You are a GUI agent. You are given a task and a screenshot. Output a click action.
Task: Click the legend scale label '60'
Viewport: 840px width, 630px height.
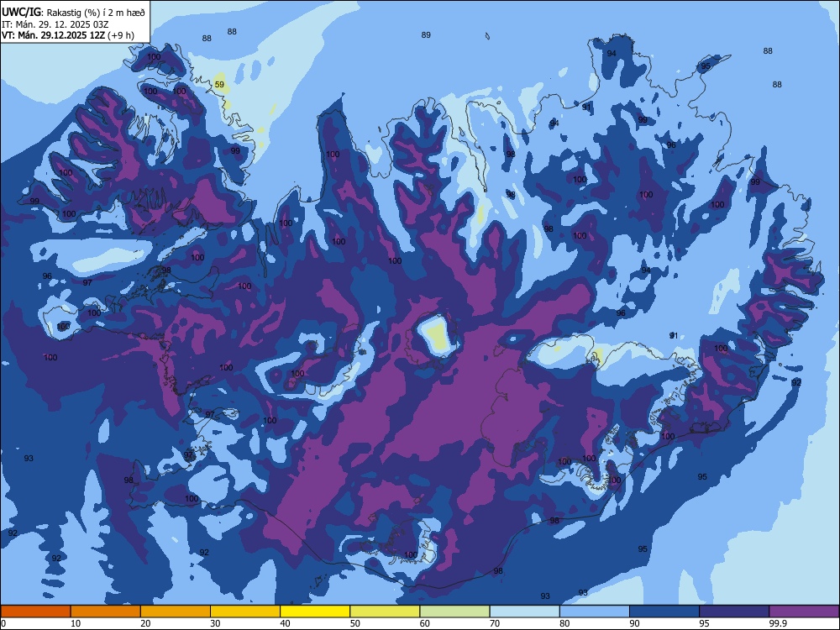pyautogui.click(x=425, y=623)
